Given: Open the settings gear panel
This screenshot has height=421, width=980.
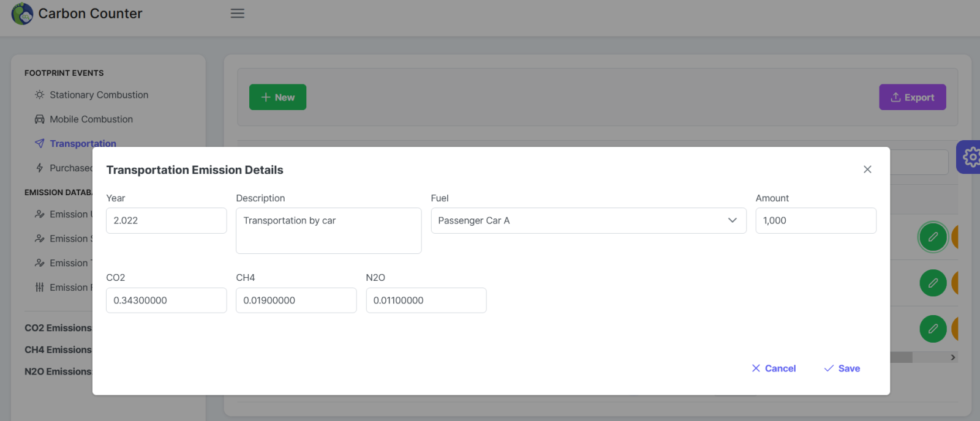Looking at the screenshot, I should 970,157.
